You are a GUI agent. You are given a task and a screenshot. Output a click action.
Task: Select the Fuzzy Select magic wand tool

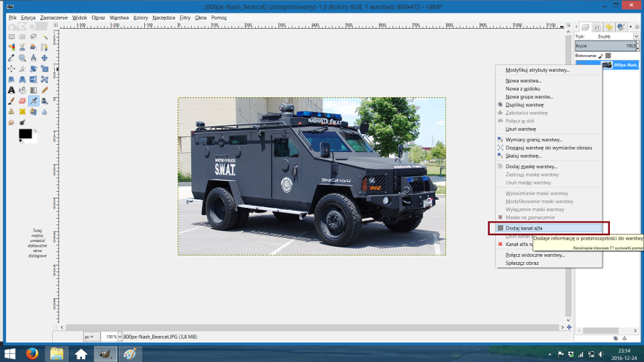click(x=44, y=36)
